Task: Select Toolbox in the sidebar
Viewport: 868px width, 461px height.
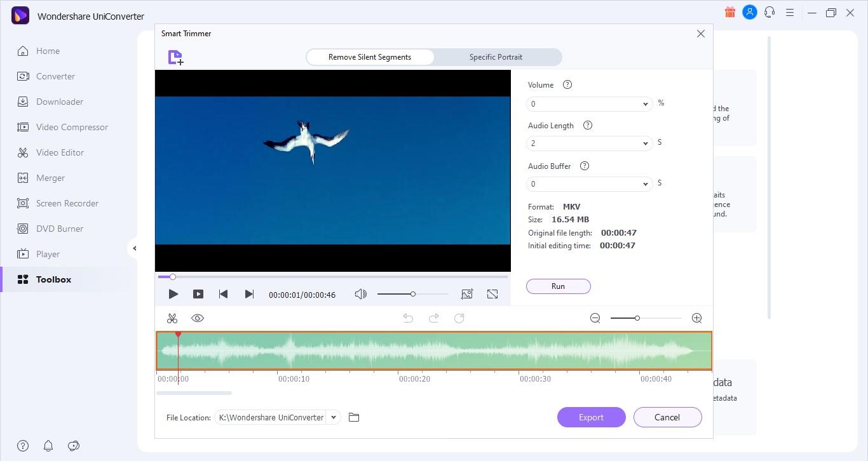Action: coord(53,279)
